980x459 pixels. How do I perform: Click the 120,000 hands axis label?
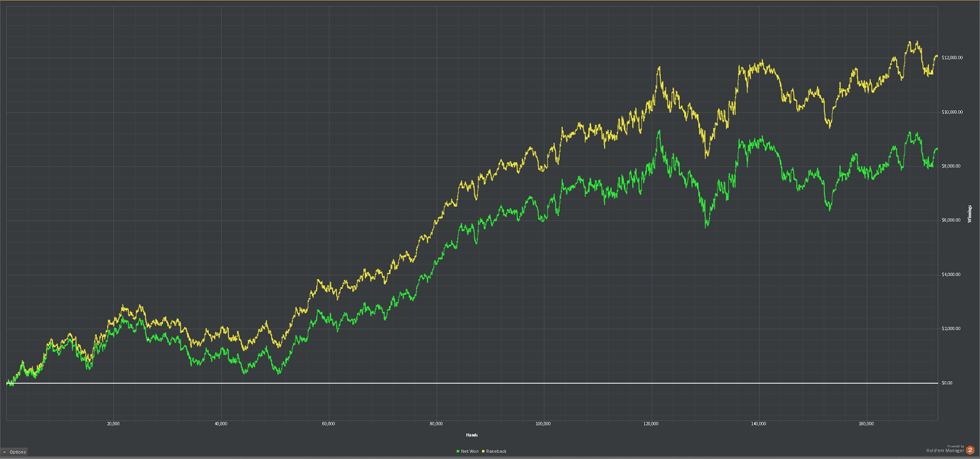coord(651,424)
